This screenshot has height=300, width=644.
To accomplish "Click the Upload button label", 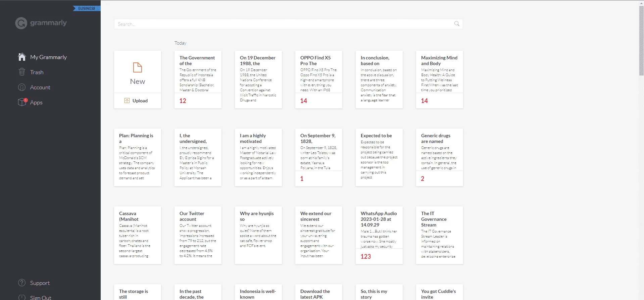I will pos(140,101).
